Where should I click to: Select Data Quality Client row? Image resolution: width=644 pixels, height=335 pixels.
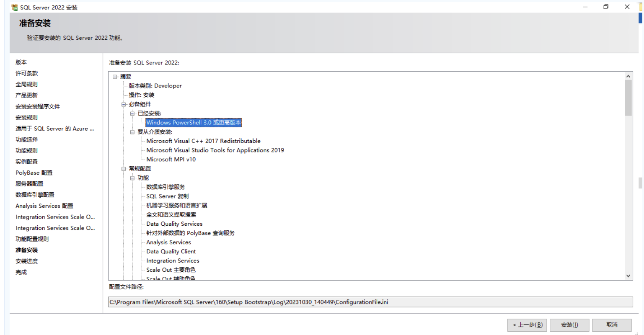[171, 252]
